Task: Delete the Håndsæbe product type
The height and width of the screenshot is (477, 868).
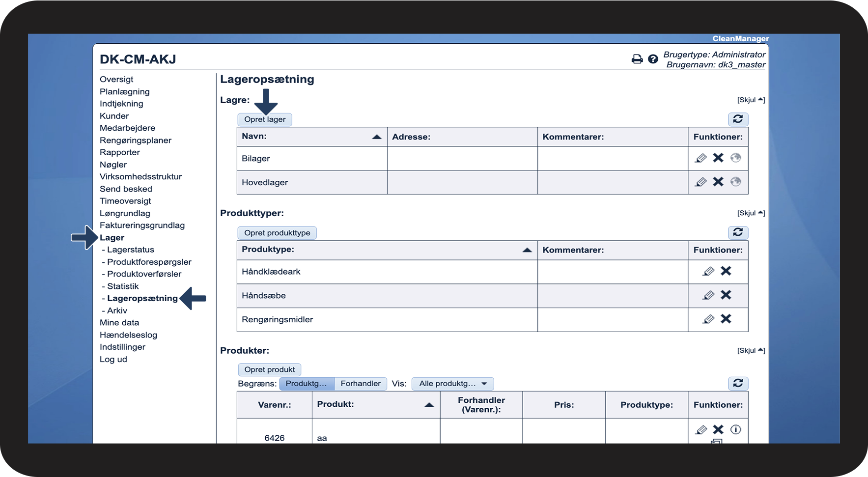Action: (x=726, y=295)
